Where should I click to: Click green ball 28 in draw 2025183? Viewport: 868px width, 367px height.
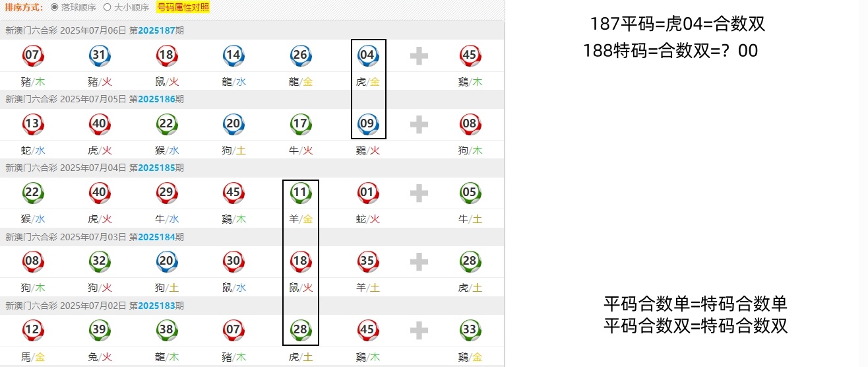[x=300, y=330]
